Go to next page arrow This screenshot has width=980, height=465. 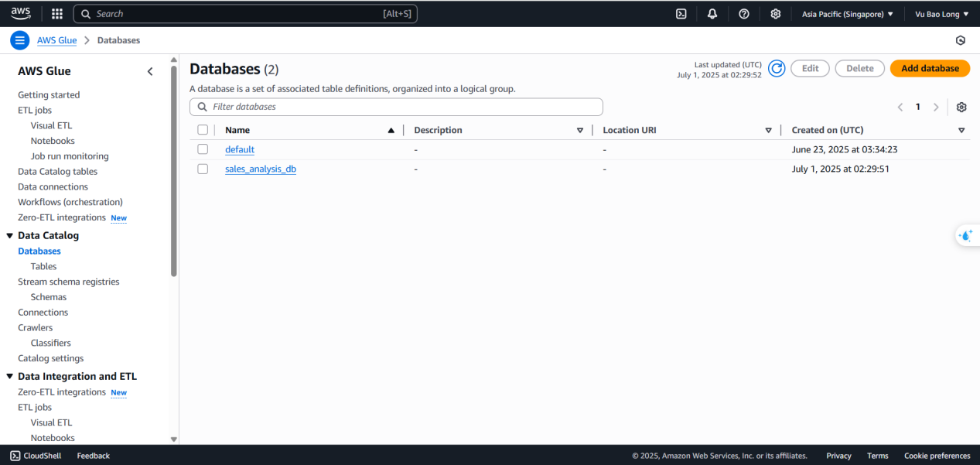click(x=936, y=107)
